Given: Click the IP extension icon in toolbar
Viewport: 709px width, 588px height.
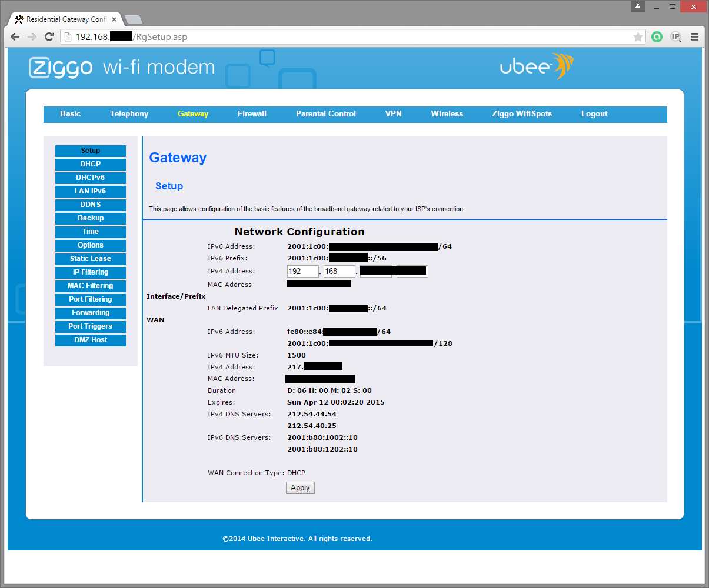Looking at the screenshot, I should click(x=675, y=37).
